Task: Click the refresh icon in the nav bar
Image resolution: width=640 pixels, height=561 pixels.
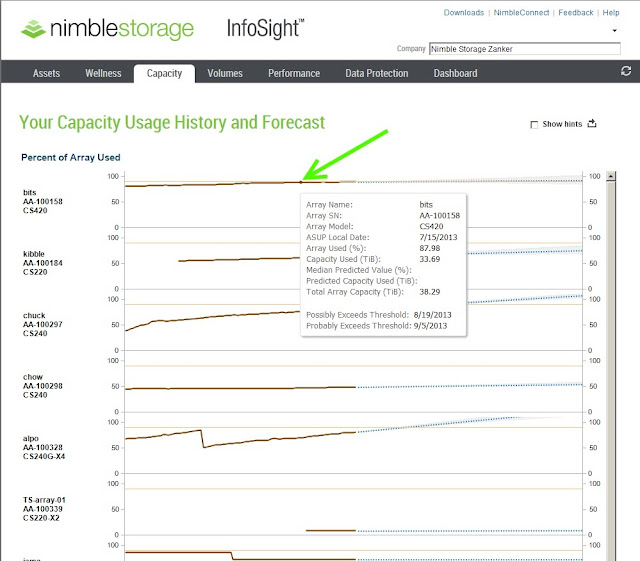Action: pos(626,71)
